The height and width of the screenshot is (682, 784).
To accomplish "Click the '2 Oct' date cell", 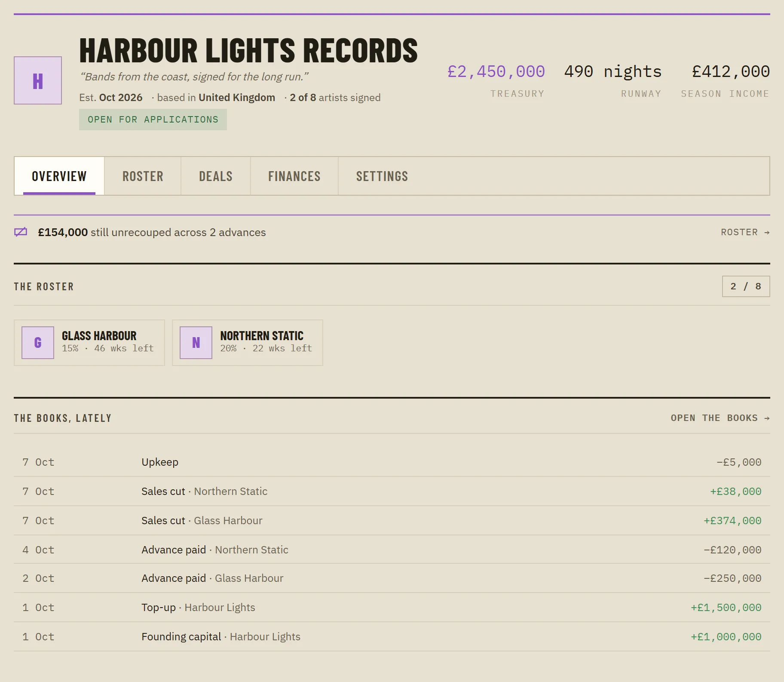I will click(38, 578).
